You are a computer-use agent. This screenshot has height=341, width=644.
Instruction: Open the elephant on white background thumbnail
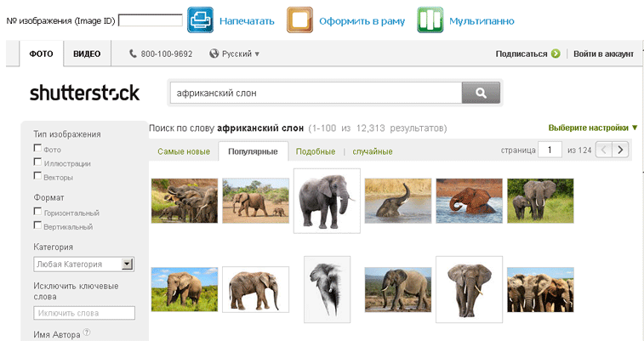[x=327, y=201]
